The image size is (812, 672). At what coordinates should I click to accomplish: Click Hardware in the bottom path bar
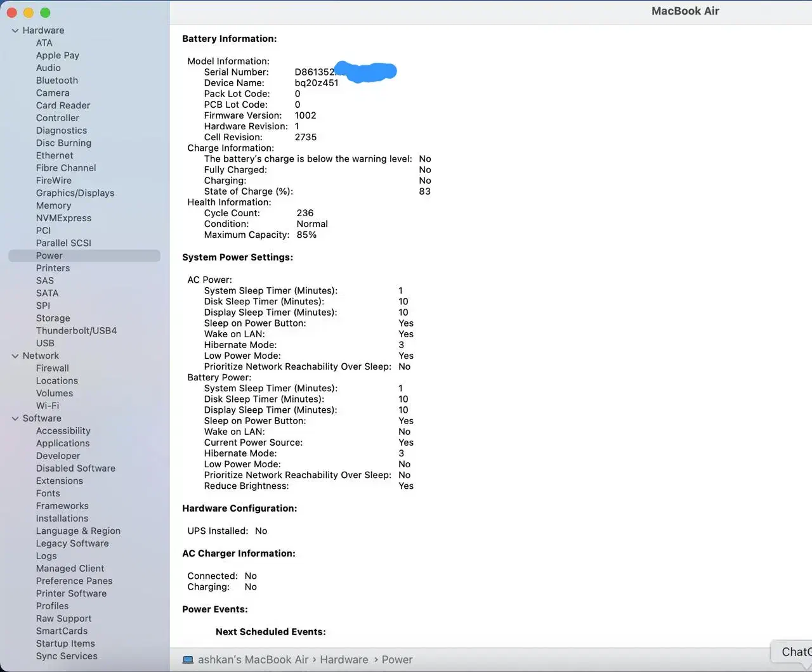(344, 660)
